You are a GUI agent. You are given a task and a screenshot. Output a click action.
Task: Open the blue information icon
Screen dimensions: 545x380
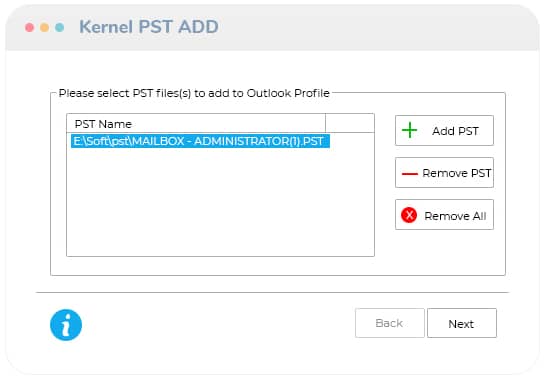pyautogui.click(x=66, y=325)
